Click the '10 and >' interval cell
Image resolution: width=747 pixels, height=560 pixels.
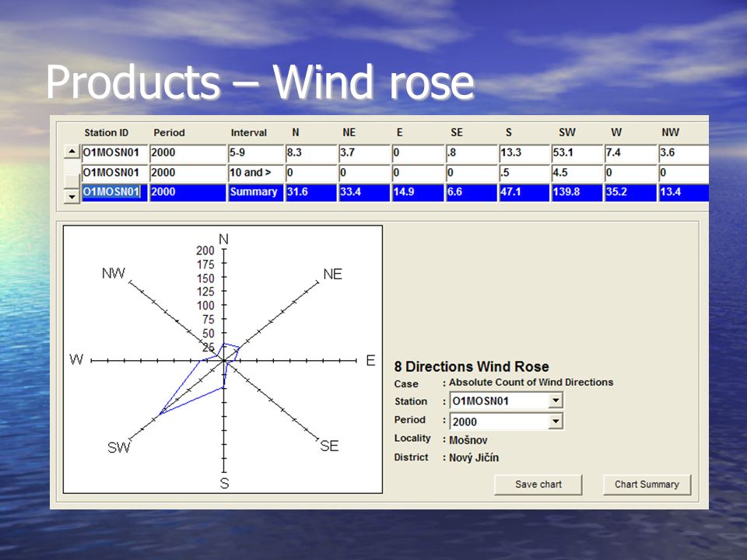(255, 173)
